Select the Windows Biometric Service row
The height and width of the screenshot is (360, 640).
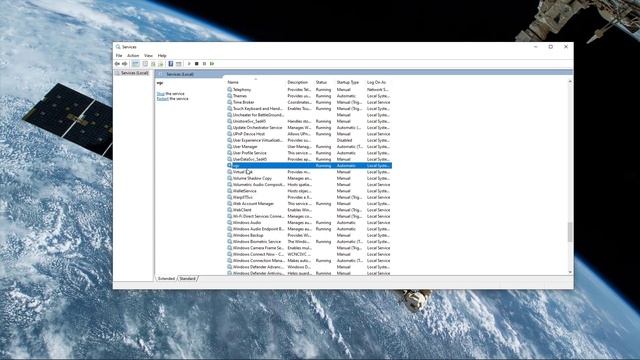click(309, 241)
